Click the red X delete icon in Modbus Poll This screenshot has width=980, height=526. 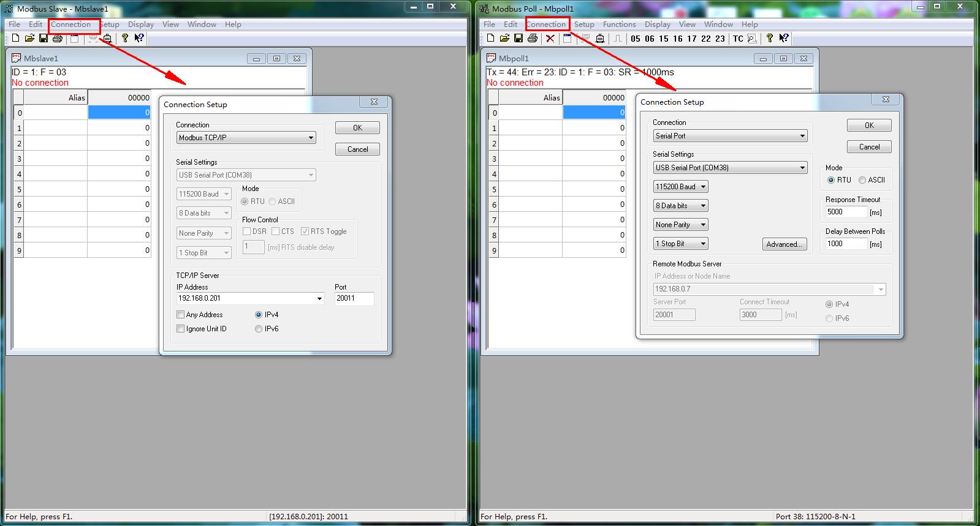pyautogui.click(x=550, y=39)
